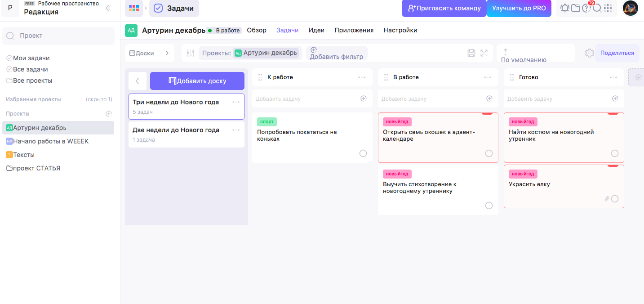Click plus icon to add new column

(638, 77)
